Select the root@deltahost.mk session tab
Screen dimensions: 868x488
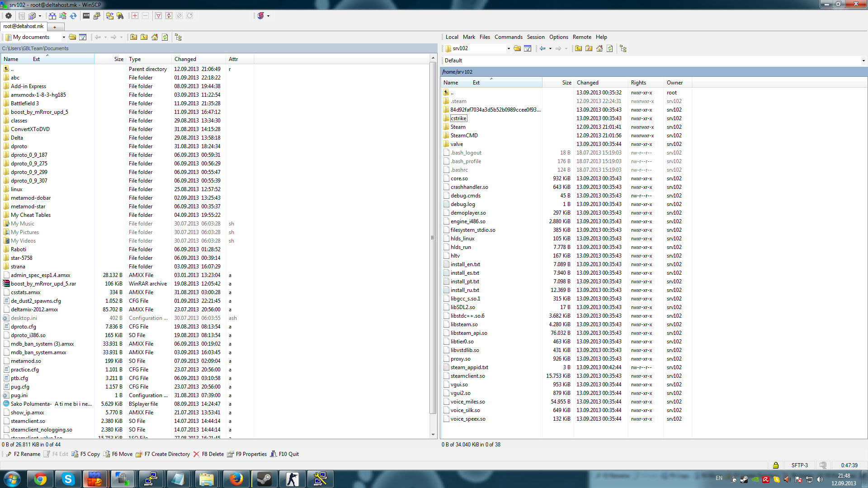coord(24,26)
